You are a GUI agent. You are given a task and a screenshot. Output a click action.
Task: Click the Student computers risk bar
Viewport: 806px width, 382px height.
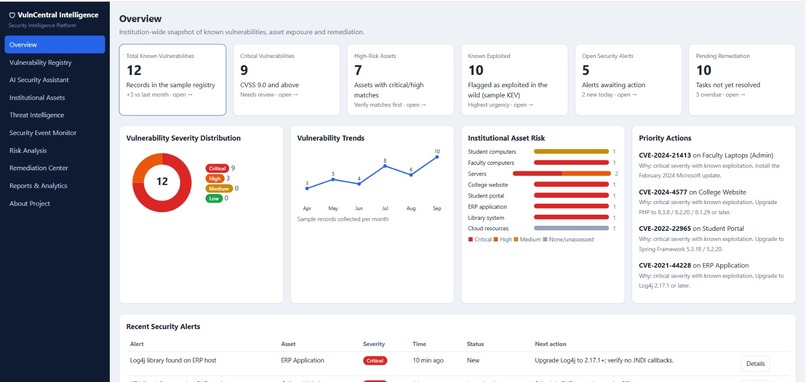tap(571, 152)
